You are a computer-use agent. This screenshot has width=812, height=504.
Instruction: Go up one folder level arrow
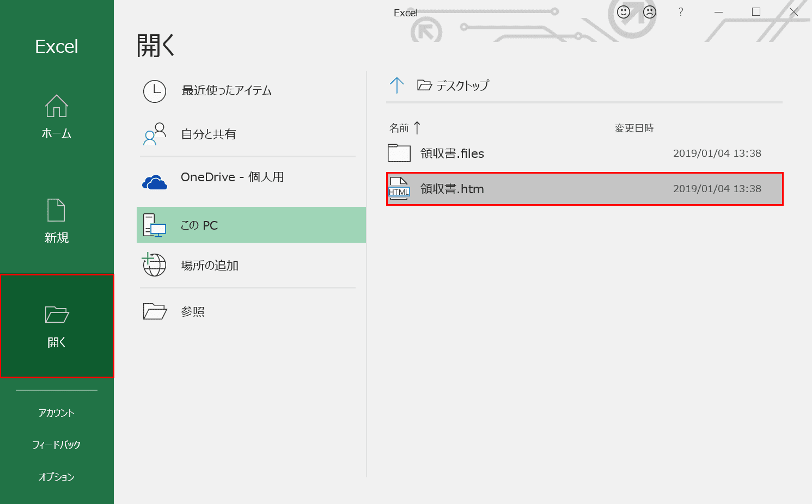click(397, 85)
